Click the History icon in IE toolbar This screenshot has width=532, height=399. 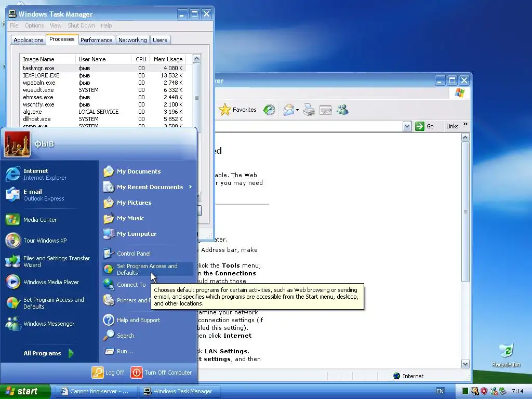tap(269, 110)
